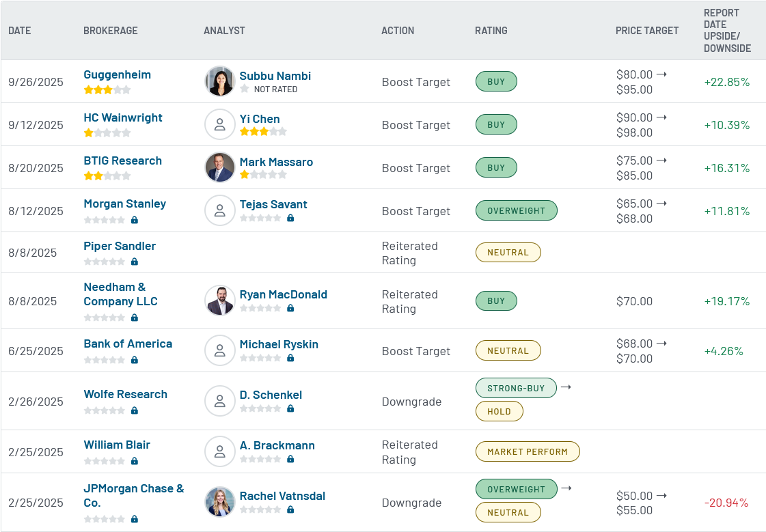Viewport: 766px width, 532px height.
Task: Click lock icon beside Tejas Savant rating
Action: pyautogui.click(x=290, y=218)
